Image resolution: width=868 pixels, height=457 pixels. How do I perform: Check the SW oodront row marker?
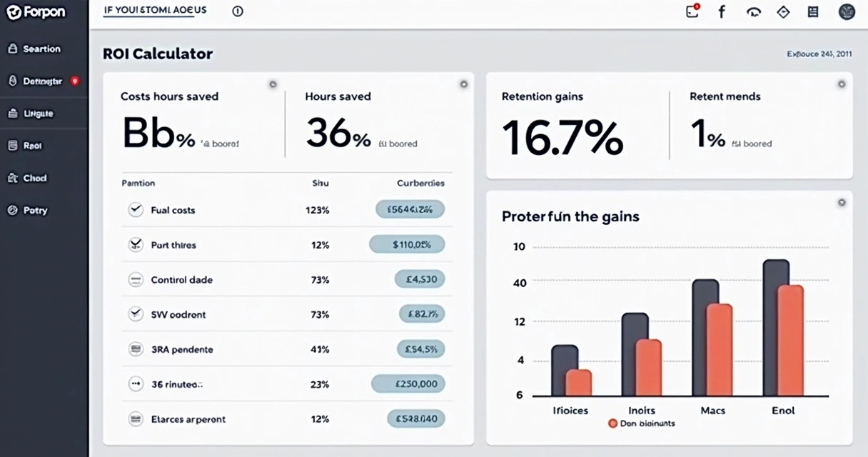click(136, 314)
